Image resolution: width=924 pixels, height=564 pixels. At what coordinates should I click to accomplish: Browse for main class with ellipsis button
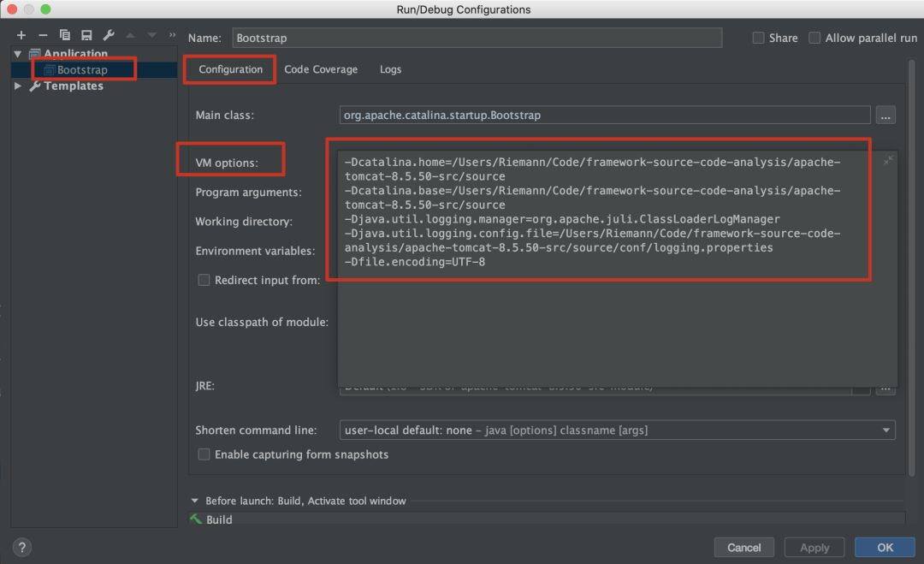[885, 115]
